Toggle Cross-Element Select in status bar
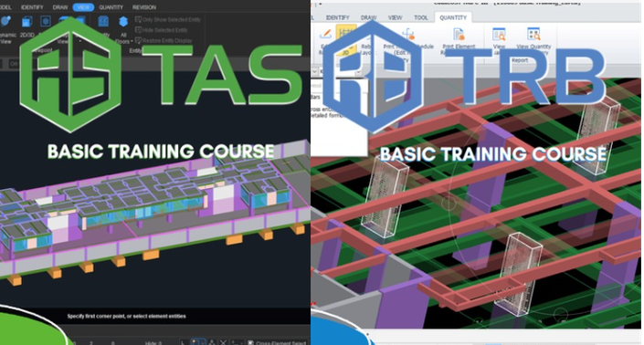644x345 pixels. click(277, 342)
